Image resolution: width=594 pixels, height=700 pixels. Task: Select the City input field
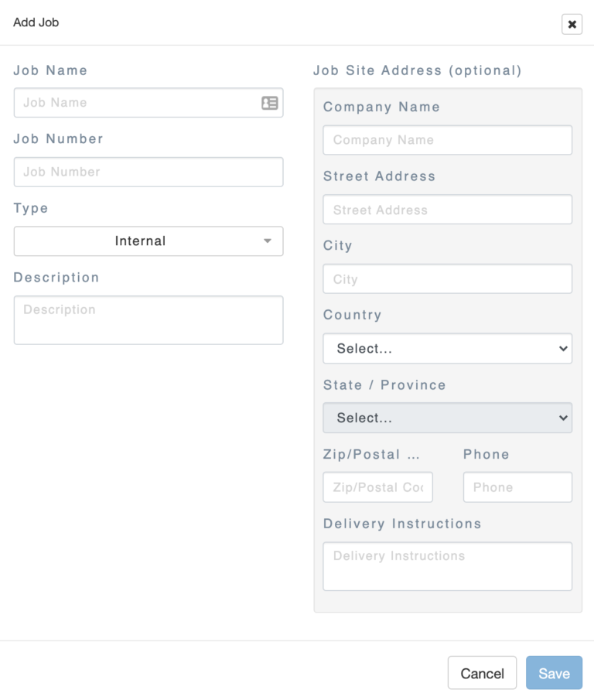click(x=447, y=279)
